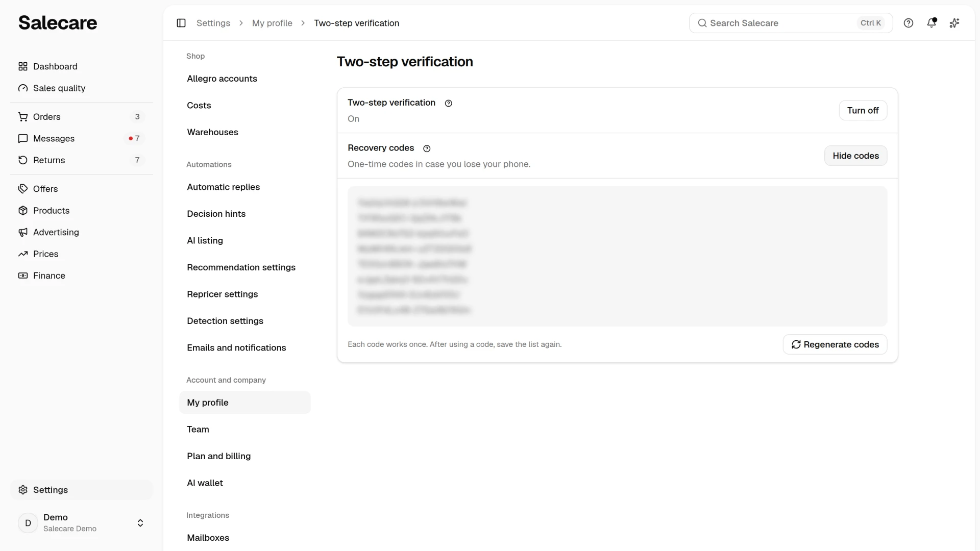The width and height of the screenshot is (980, 551).
Task: Select Plan and billing
Action: pos(245,456)
